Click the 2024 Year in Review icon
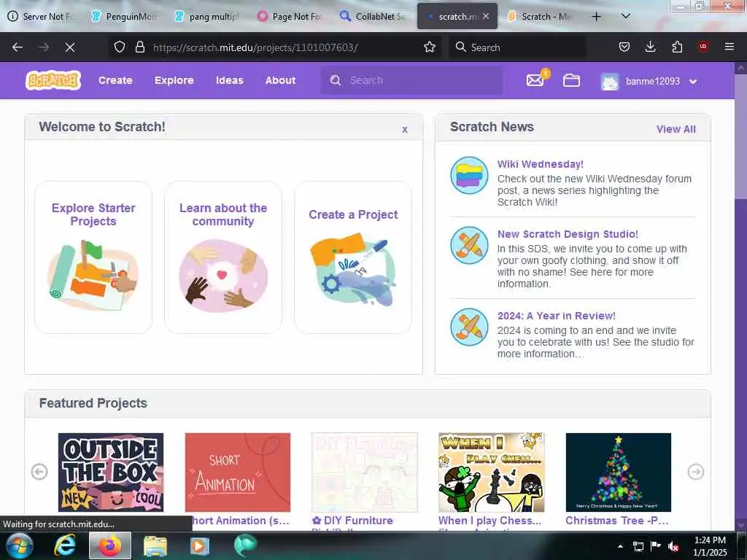The height and width of the screenshot is (560, 747). tap(469, 327)
